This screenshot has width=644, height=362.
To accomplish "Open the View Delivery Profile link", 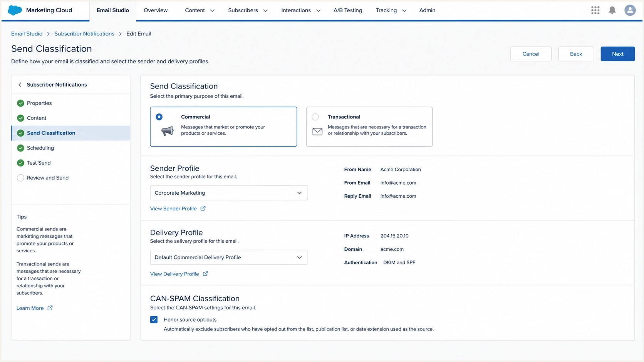I will [x=174, y=274].
